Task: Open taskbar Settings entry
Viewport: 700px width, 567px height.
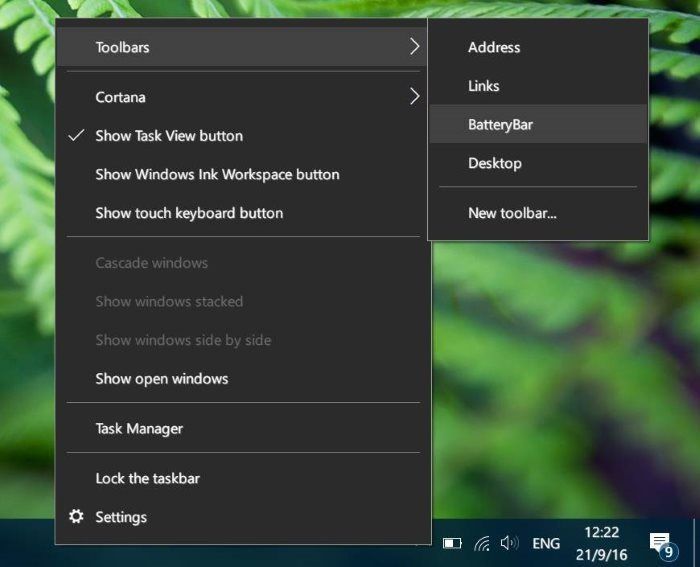Action: pyautogui.click(x=242, y=517)
